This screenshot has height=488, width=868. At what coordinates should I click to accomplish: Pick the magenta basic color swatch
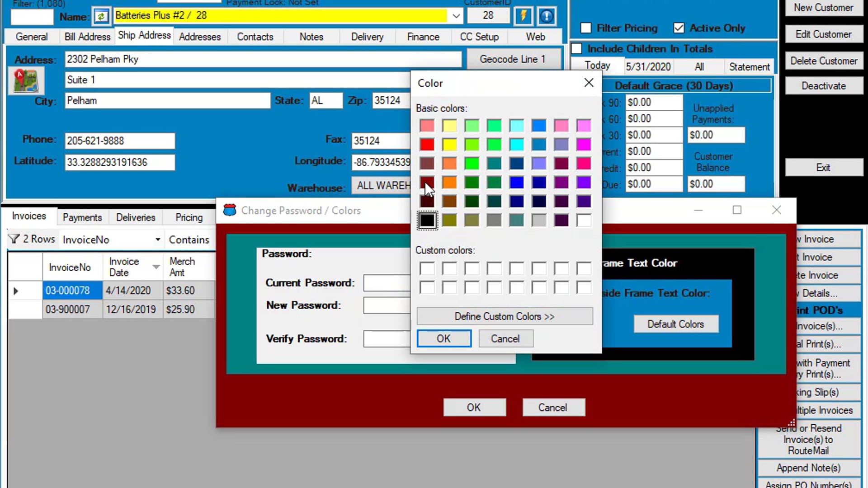[584, 145]
